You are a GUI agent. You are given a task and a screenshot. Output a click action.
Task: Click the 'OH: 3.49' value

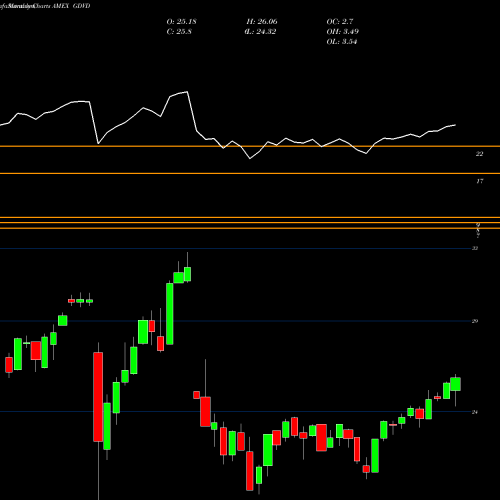pyautogui.click(x=342, y=32)
